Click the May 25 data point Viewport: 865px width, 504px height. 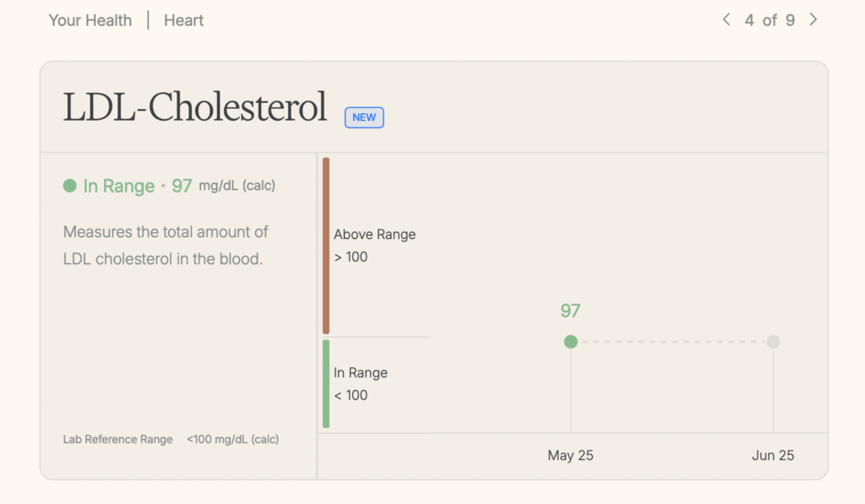click(571, 342)
